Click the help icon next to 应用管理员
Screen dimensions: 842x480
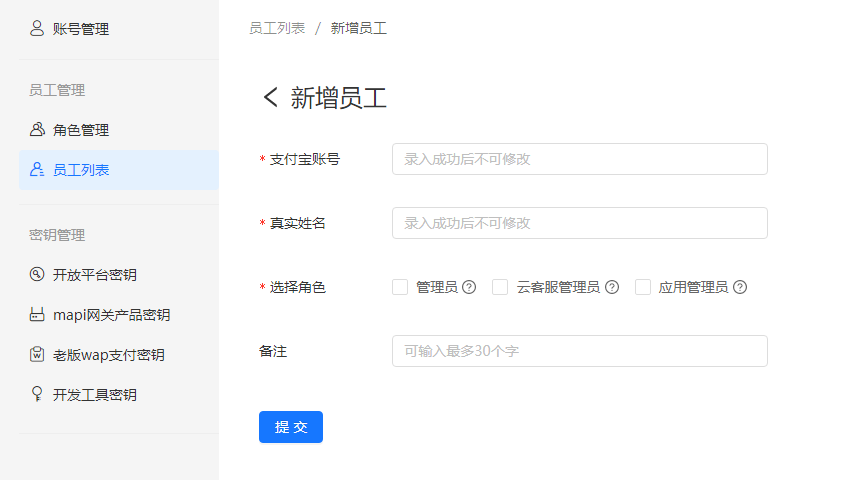740,287
